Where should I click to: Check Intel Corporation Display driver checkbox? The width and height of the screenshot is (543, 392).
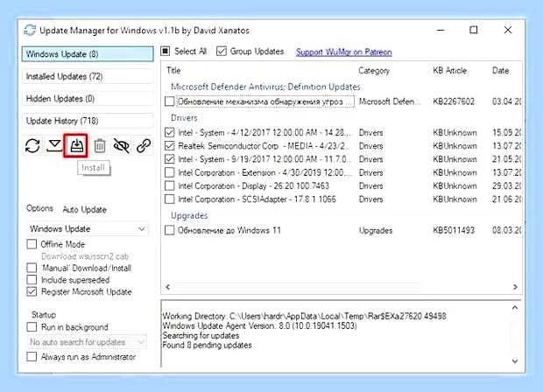click(x=169, y=185)
